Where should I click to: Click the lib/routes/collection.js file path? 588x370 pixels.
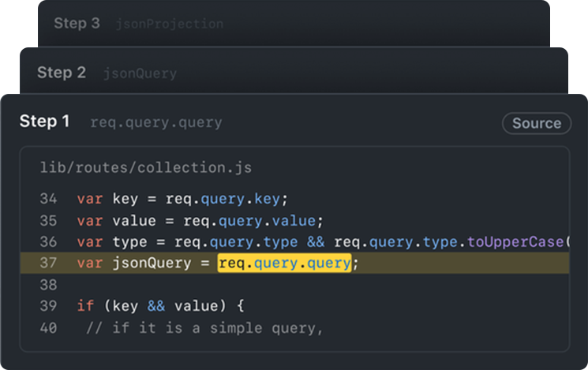(145, 167)
